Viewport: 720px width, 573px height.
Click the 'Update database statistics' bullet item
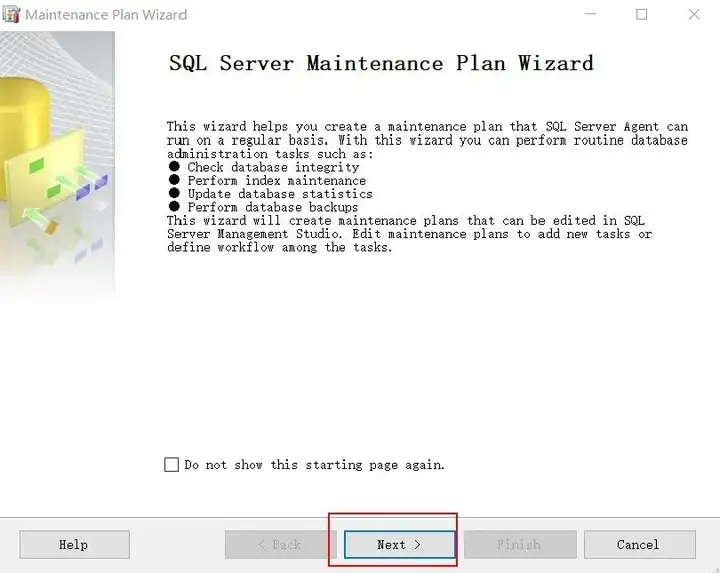pyautogui.click(x=279, y=194)
